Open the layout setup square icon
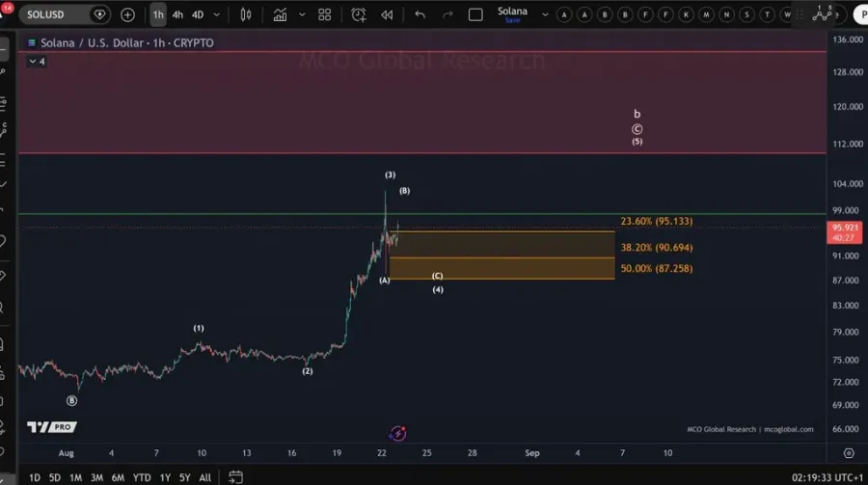868x485 pixels. point(475,15)
